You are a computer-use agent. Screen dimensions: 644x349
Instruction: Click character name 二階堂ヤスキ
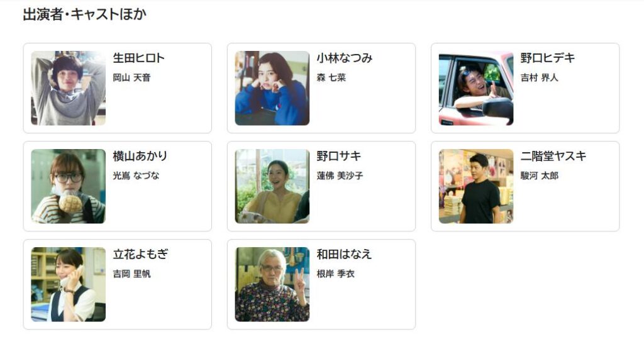553,156
